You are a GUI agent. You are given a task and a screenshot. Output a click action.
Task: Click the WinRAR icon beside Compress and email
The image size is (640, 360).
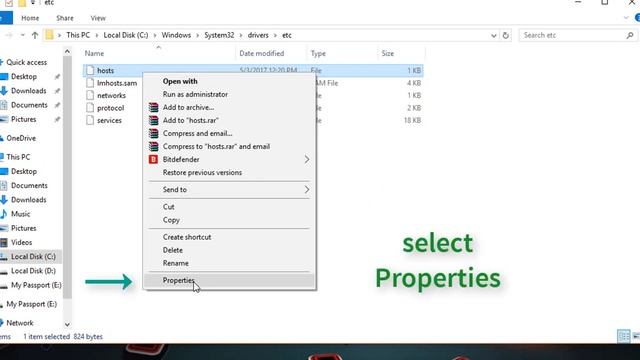point(153,133)
